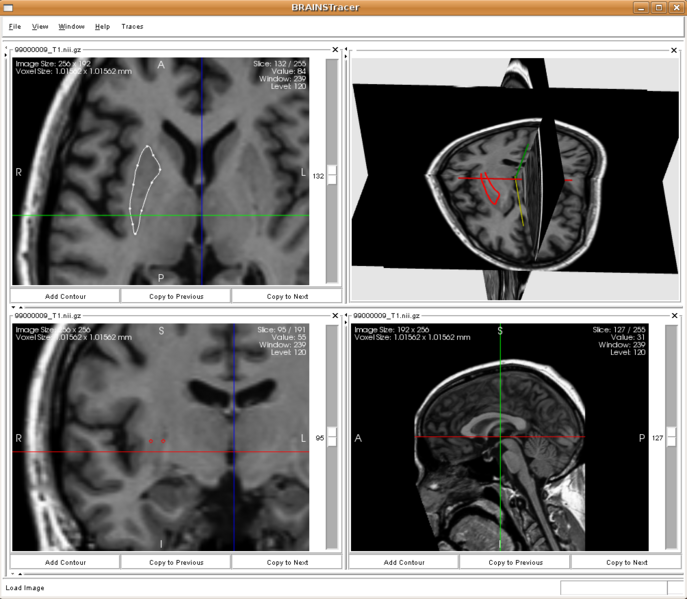687x599 pixels.
Task: Click 'Slice: 127 / 255' text in sagittal view
Action: [619, 330]
